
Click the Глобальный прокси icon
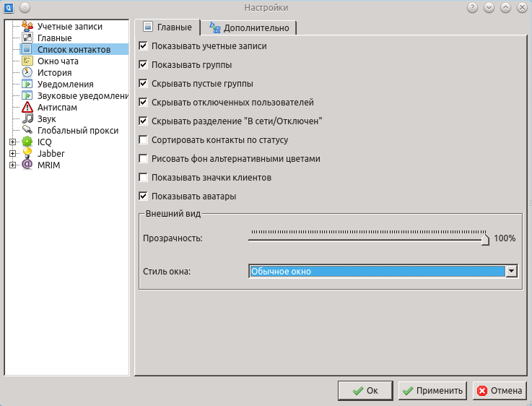pyautogui.click(x=27, y=130)
